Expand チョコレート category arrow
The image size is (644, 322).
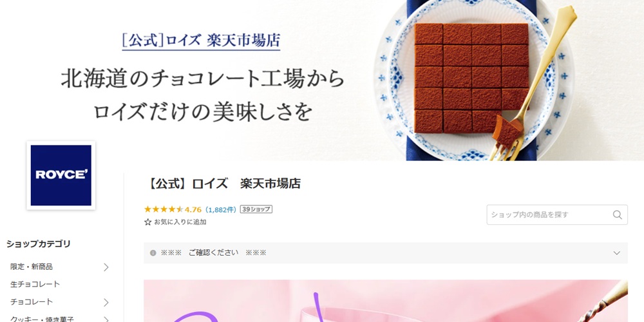point(106,303)
